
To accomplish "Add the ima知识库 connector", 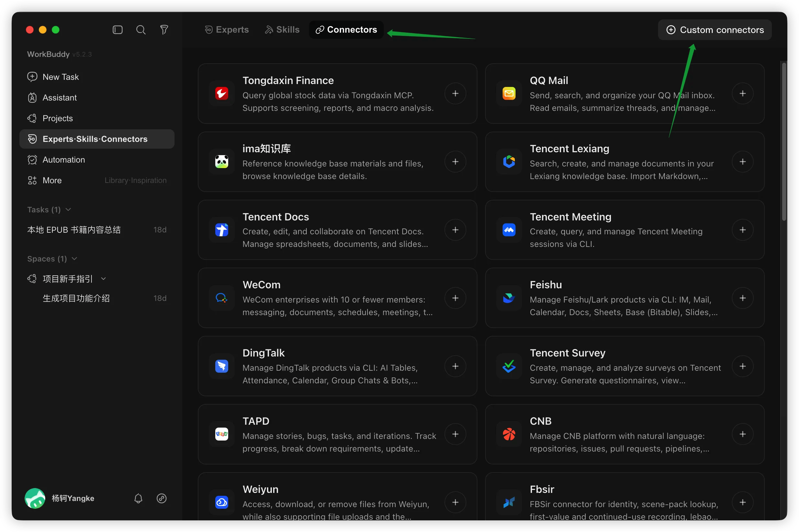I will coord(455,162).
